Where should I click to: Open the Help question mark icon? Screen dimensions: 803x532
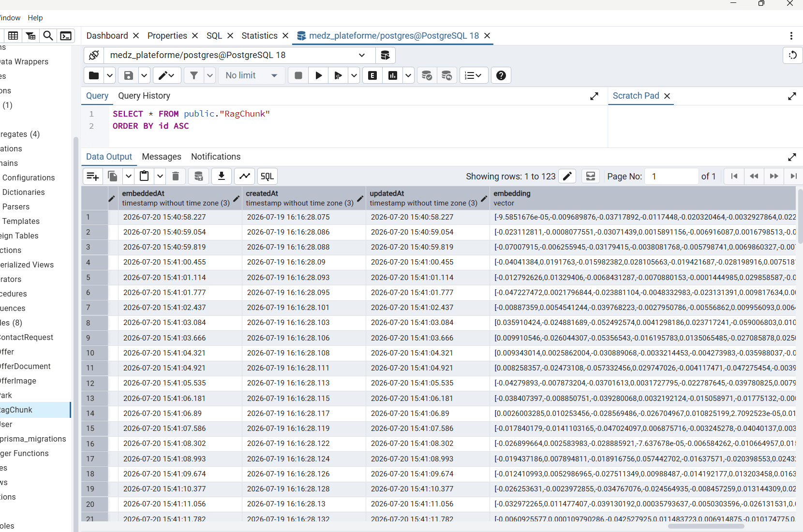(501, 75)
